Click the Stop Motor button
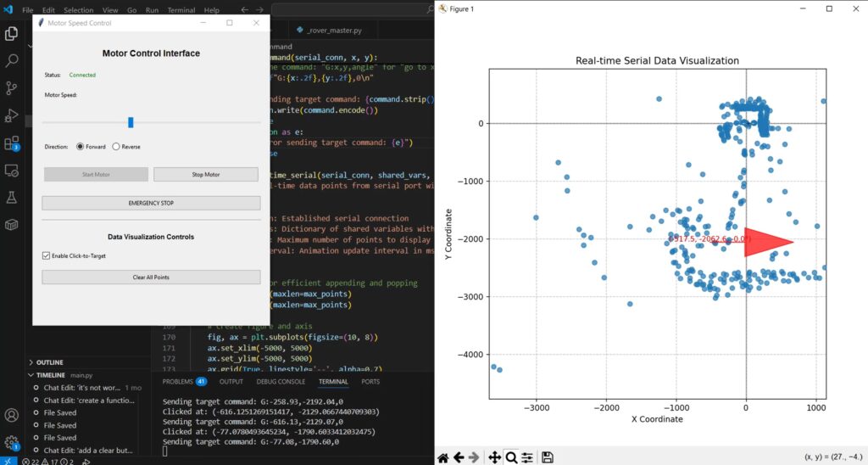The width and height of the screenshot is (868, 465). pyautogui.click(x=205, y=175)
